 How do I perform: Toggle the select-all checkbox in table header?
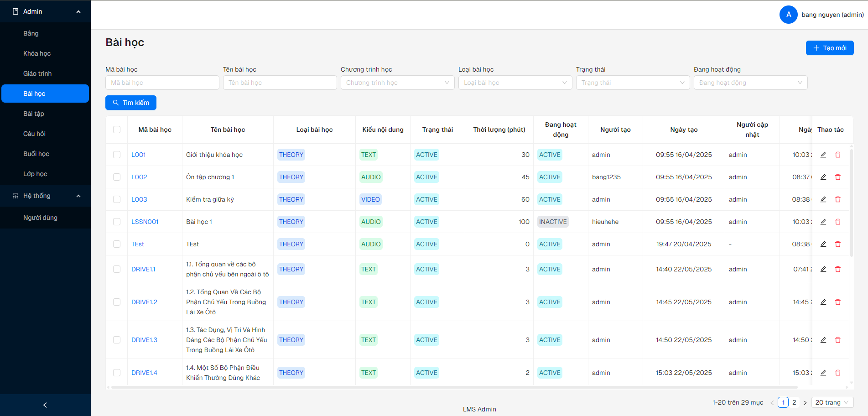tap(117, 130)
